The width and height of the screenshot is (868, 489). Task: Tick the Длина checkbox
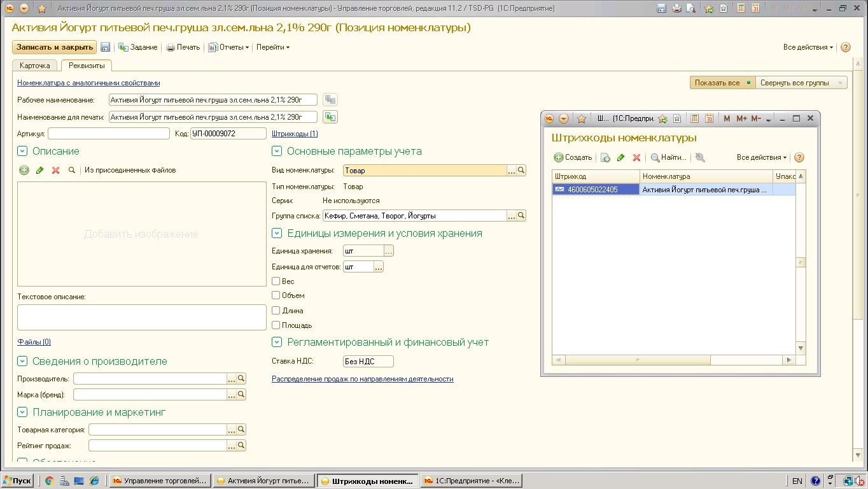[276, 310]
